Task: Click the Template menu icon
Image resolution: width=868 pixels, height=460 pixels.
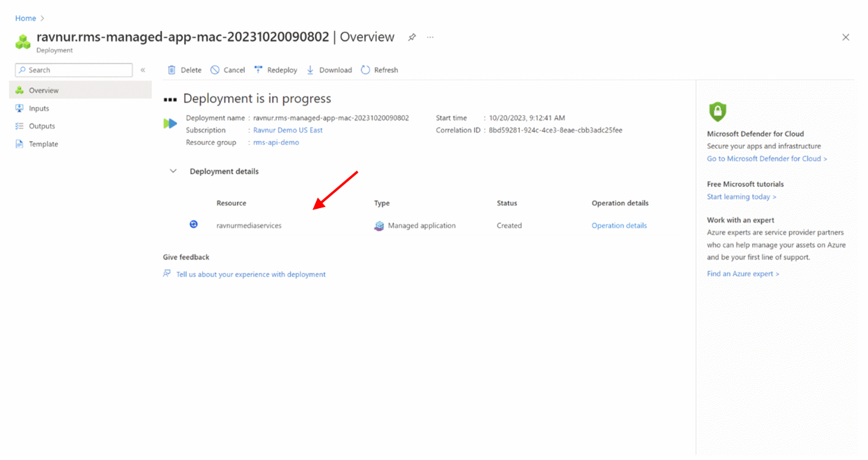Action: (x=19, y=144)
